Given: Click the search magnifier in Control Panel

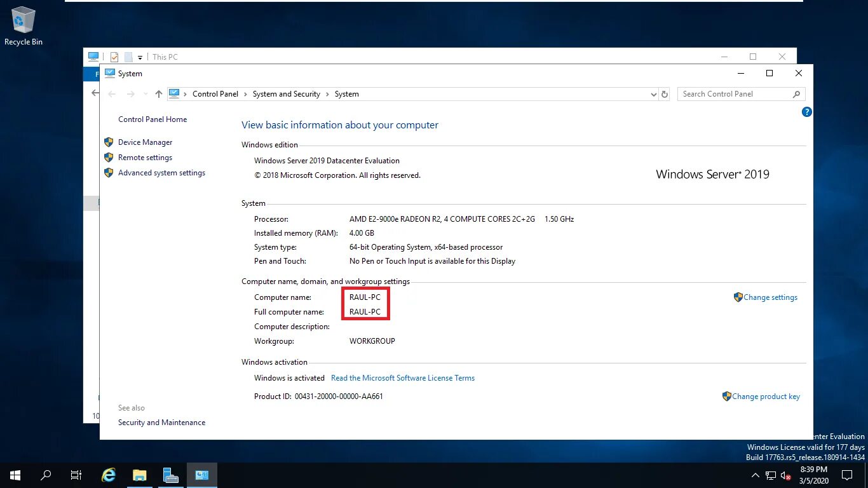Looking at the screenshot, I should [x=796, y=94].
